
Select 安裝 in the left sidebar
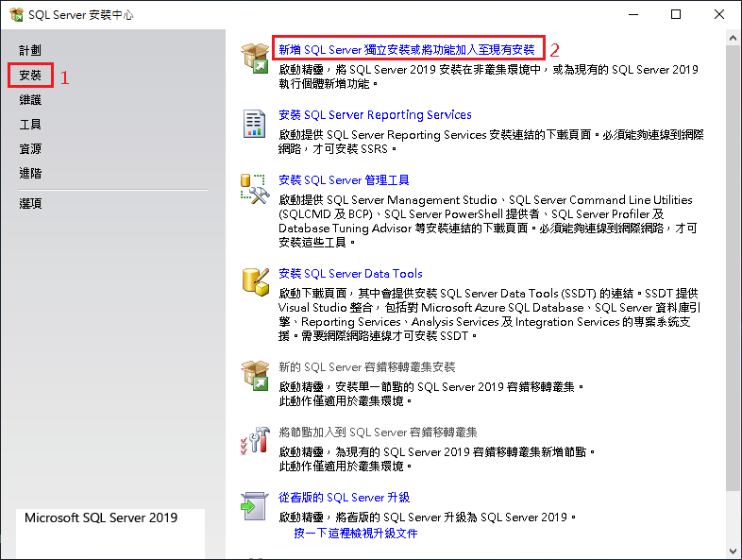click(x=30, y=75)
